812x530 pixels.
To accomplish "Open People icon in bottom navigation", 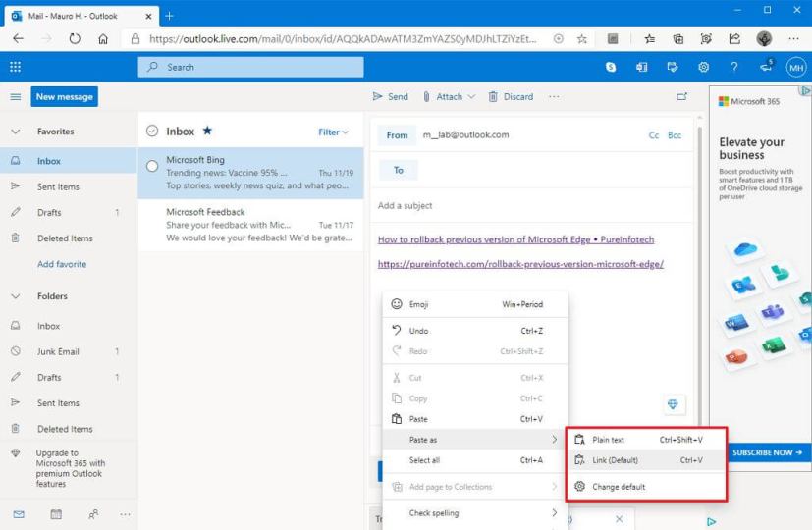I will [x=93, y=513].
